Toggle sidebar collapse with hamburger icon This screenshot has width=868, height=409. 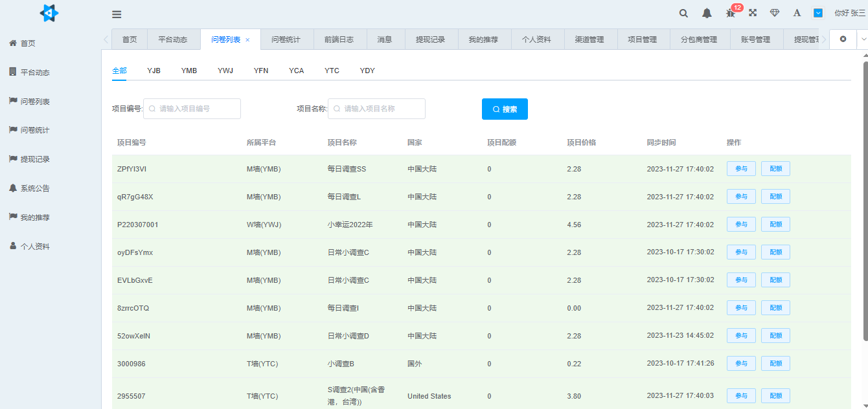point(117,14)
